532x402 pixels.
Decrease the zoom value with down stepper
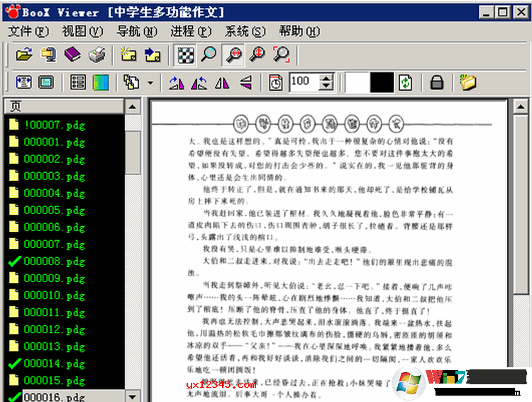[x=326, y=86]
